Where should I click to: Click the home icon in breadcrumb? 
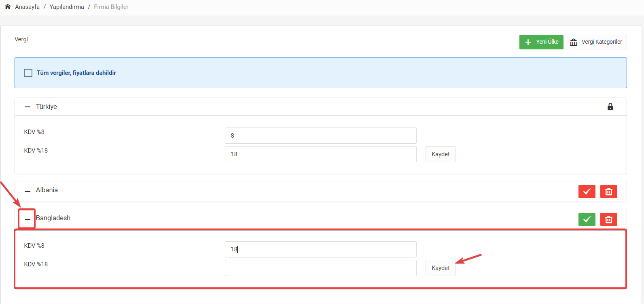(x=8, y=6)
